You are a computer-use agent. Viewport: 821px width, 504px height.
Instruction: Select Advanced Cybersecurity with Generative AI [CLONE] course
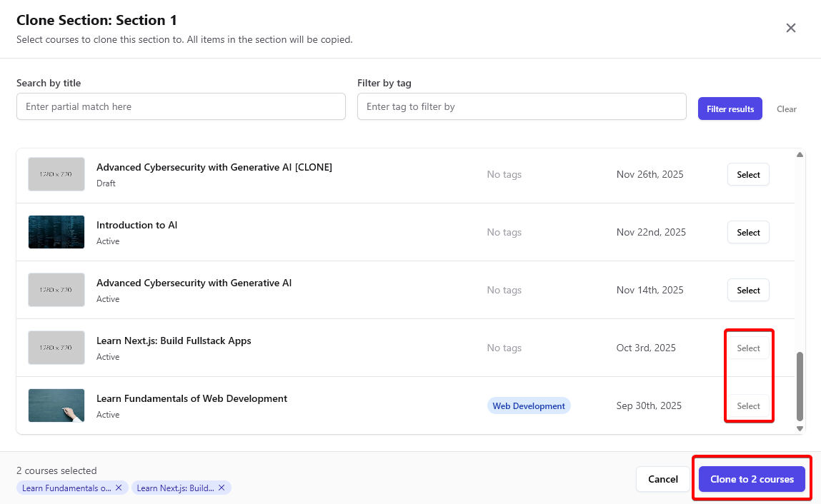pyautogui.click(x=748, y=175)
